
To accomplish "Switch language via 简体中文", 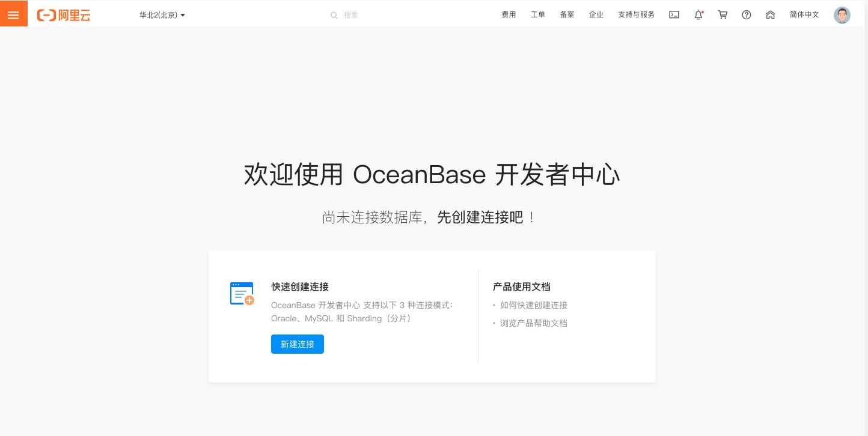I will tap(804, 15).
